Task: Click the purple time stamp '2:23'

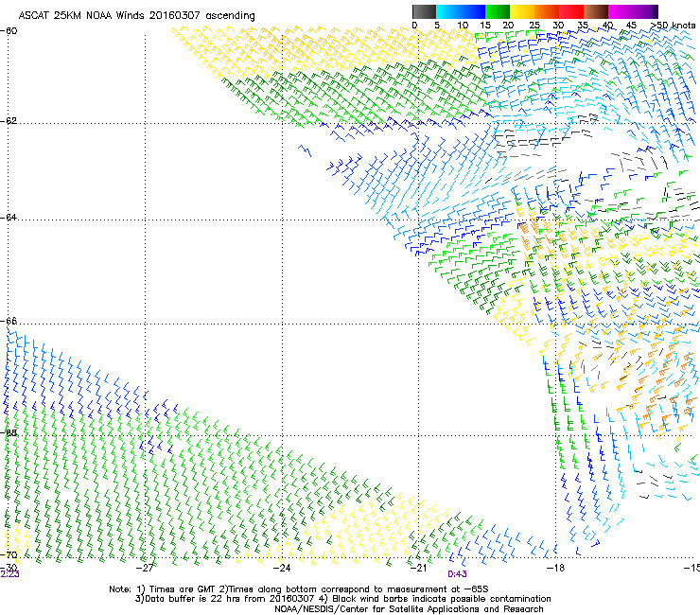Action: [9, 574]
